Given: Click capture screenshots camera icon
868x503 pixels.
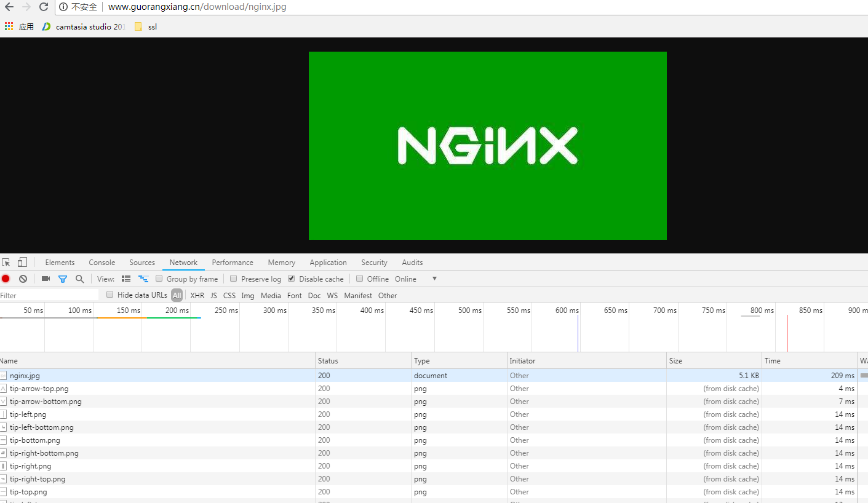Looking at the screenshot, I should pos(46,279).
